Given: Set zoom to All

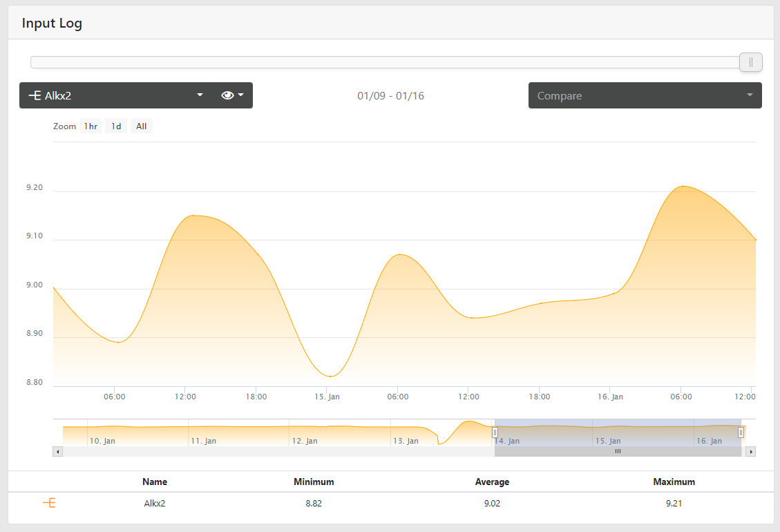Looking at the screenshot, I should coord(141,126).
